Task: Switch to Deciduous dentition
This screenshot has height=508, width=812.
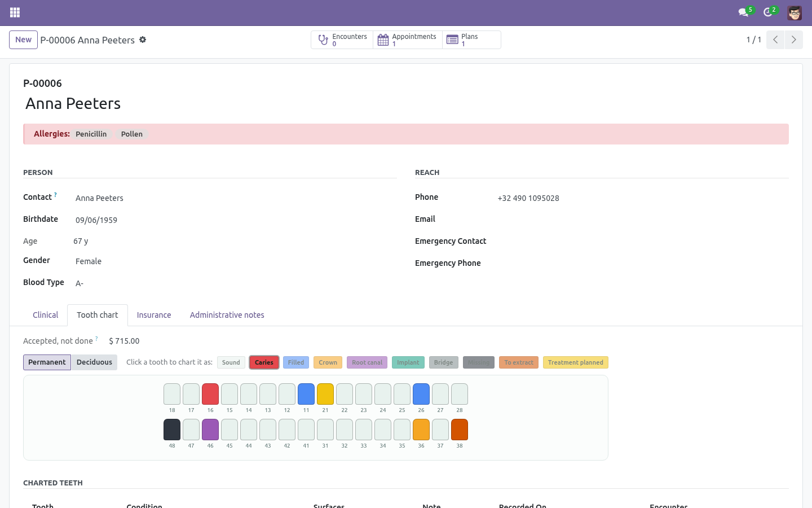Action: point(94,362)
